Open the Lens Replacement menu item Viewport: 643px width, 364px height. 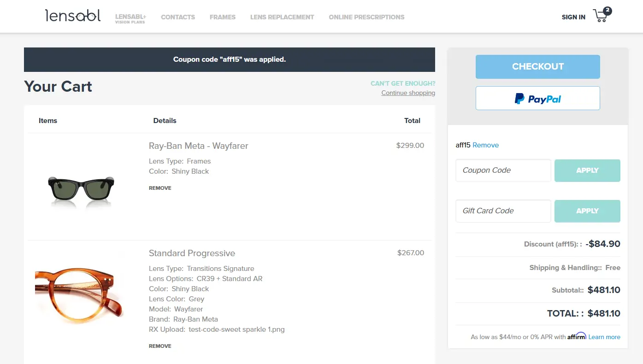click(x=282, y=17)
